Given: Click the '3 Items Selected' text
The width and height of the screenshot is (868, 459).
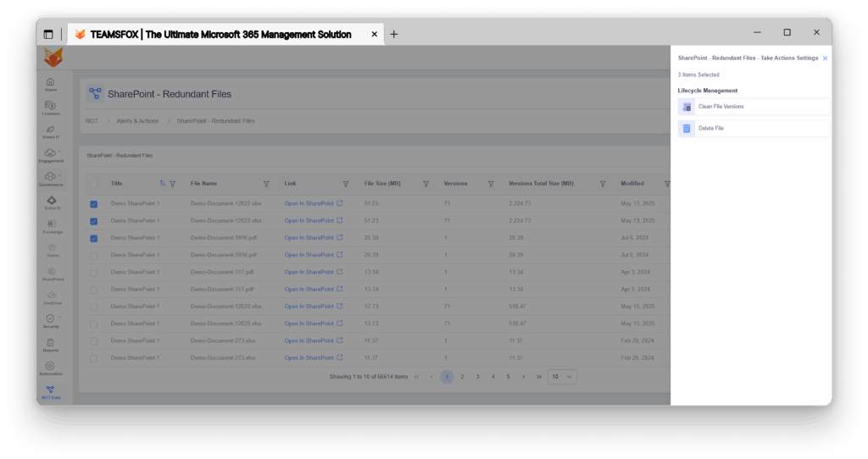Looking at the screenshot, I should click(x=698, y=75).
